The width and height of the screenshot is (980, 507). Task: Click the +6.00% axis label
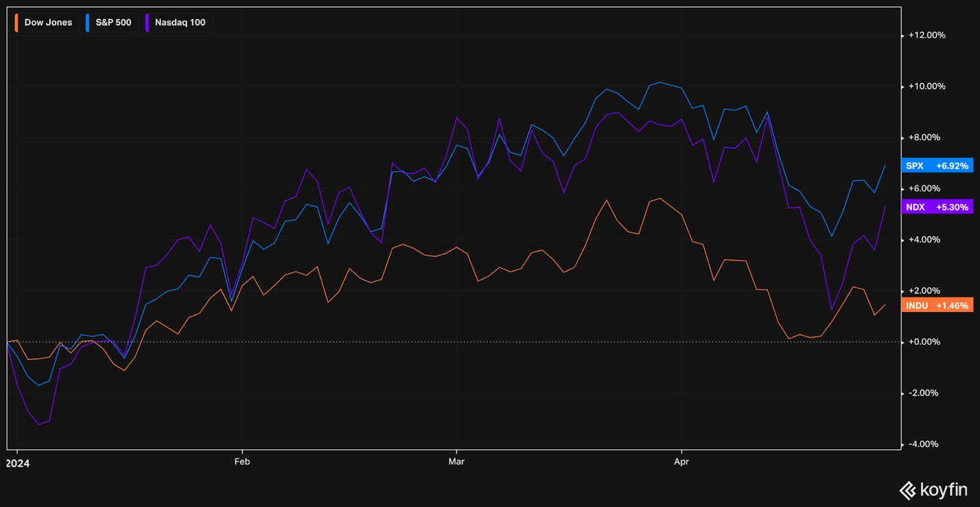click(924, 188)
